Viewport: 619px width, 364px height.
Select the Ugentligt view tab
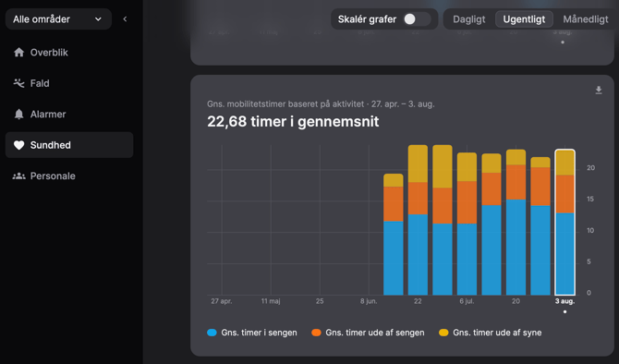coord(524,19)
